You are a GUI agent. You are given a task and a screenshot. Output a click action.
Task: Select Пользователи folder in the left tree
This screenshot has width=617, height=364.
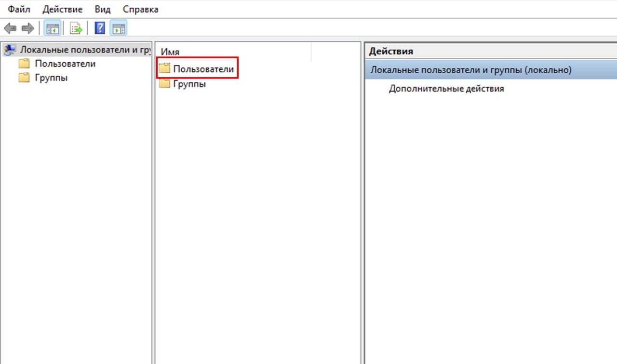[65, 64]
